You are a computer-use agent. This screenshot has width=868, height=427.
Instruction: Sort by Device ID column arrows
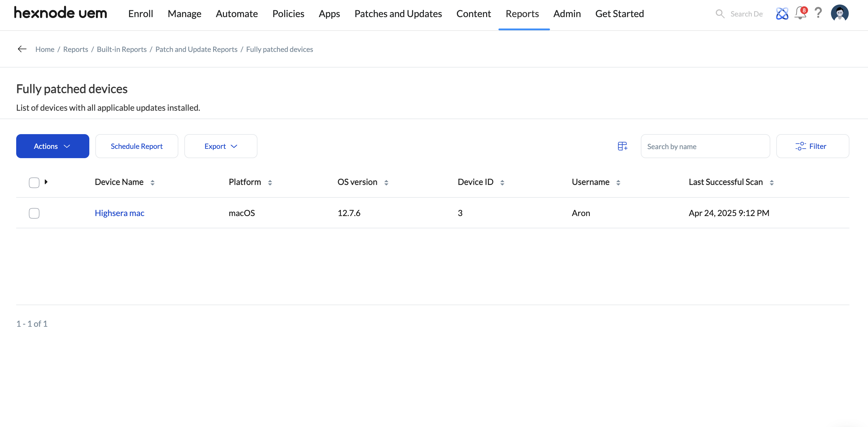click(x=502, y=182)
